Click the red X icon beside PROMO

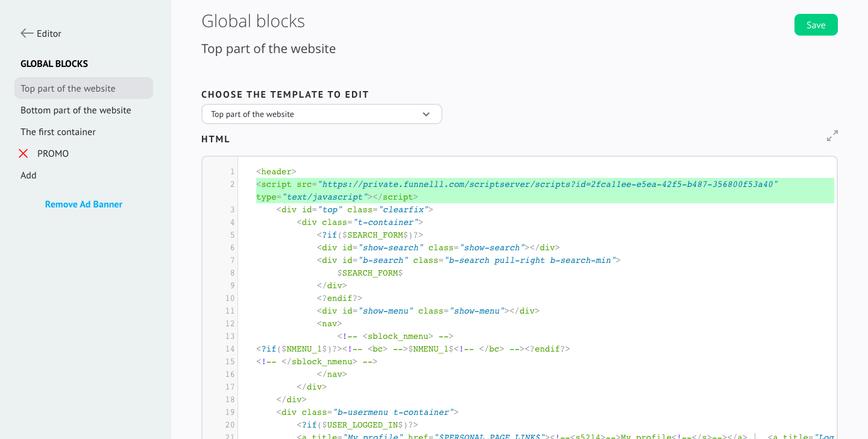pyautogui.click(x=24, y=154)
